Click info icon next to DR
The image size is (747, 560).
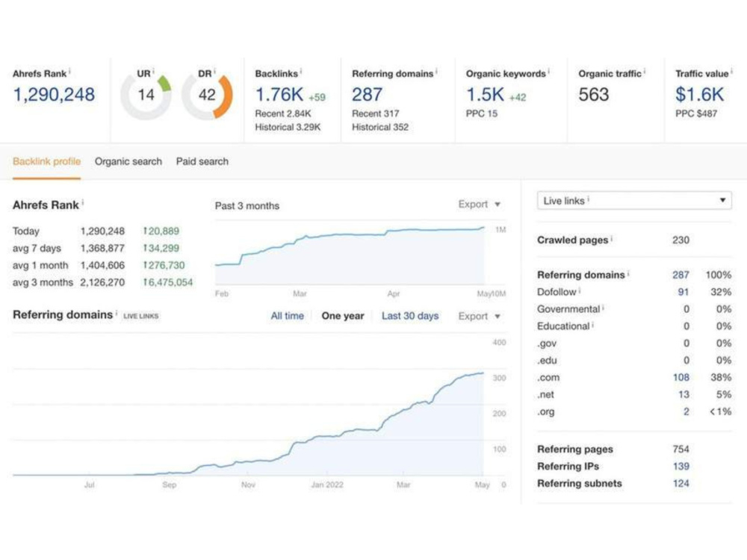click(214, 71)
